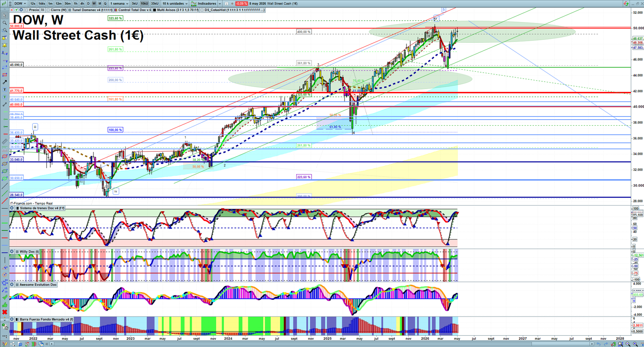Switch to the D daily timeframe
644x347 pixels.
(x=89, y=4)
